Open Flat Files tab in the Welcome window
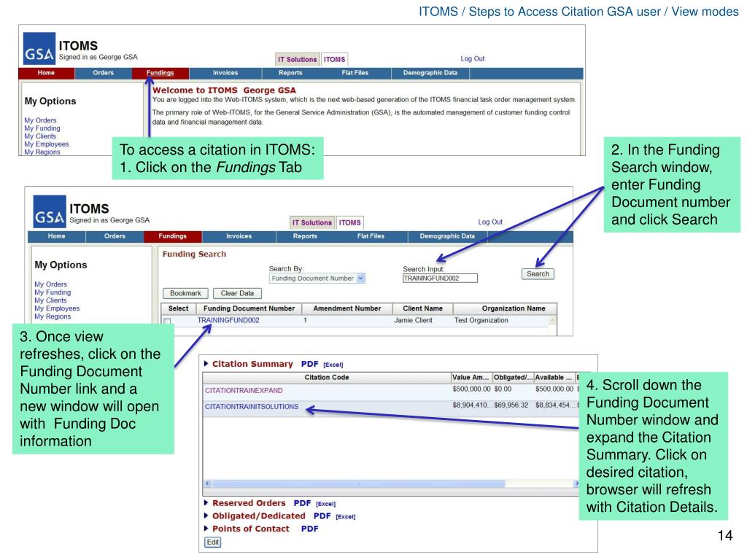Image resolution: width=747 pixels, height=560 pixels. click(x=355, y=73)
